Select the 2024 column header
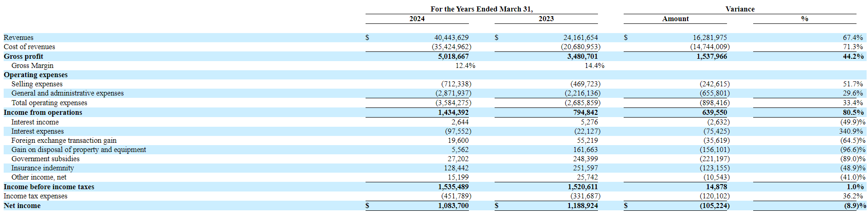Screen dimensions: 868x214 [417, 19]
